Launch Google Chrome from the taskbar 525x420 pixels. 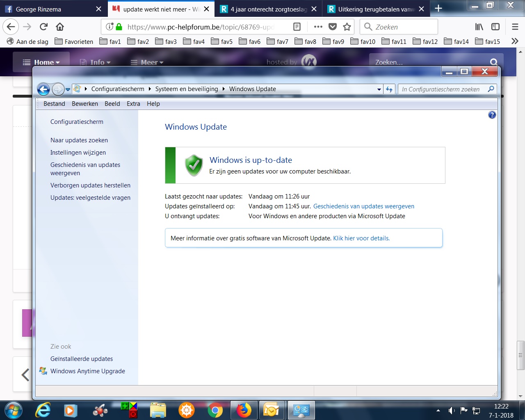(215, 410)
